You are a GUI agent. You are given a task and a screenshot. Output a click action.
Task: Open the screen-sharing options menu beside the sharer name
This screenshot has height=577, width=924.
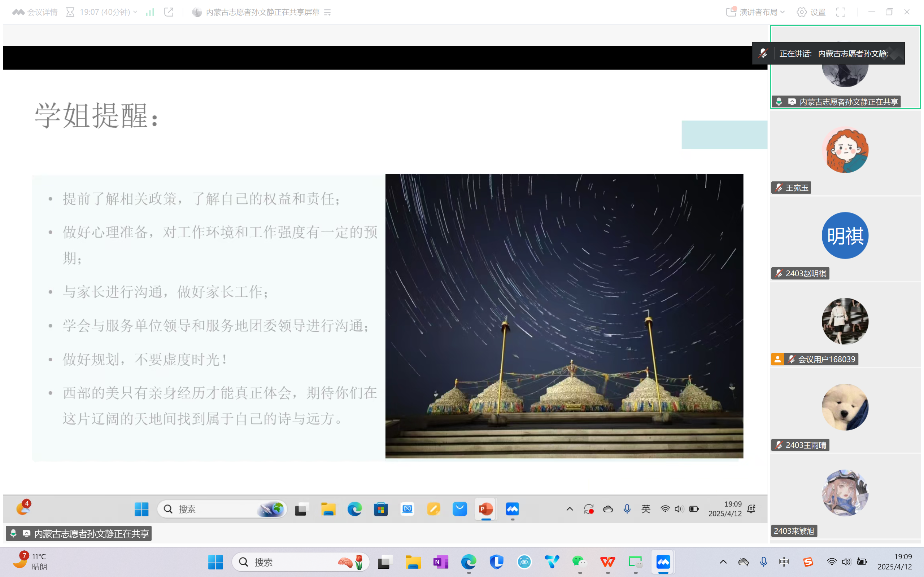328,12
